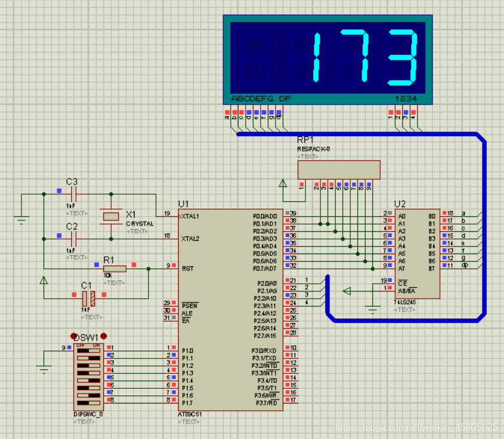Toggle DSW1 switch on row 4
The height and width of the screenshot is (439, 504).
pos(88,373)
